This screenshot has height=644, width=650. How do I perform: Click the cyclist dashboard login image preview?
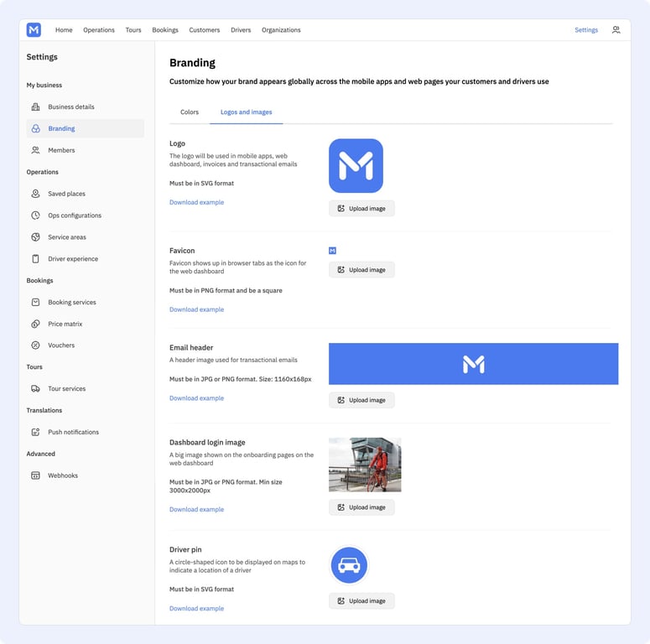365,465
